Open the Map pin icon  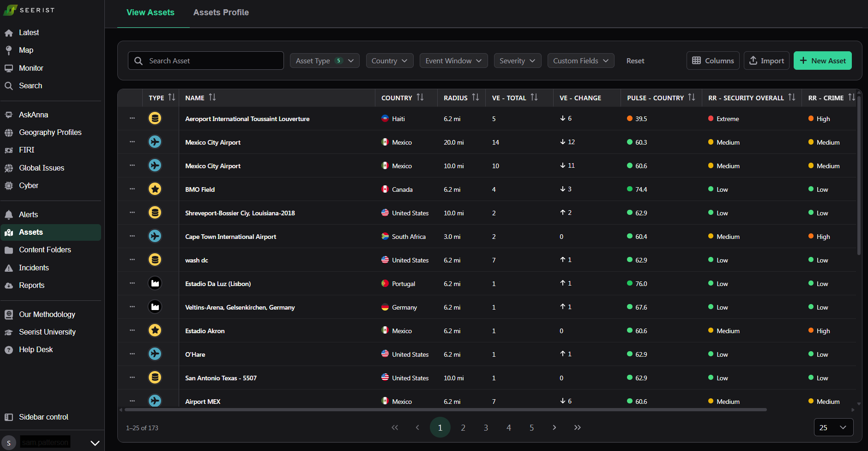[x=9, y=50]
